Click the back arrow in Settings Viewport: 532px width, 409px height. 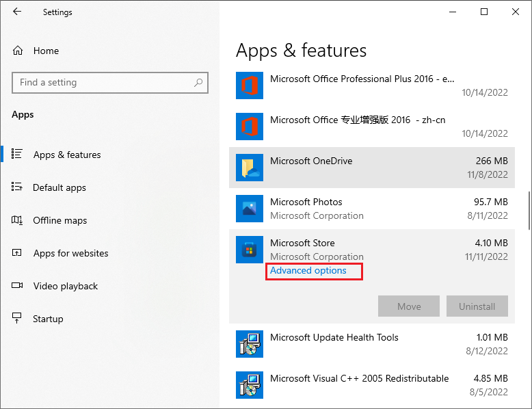point(17,12)
